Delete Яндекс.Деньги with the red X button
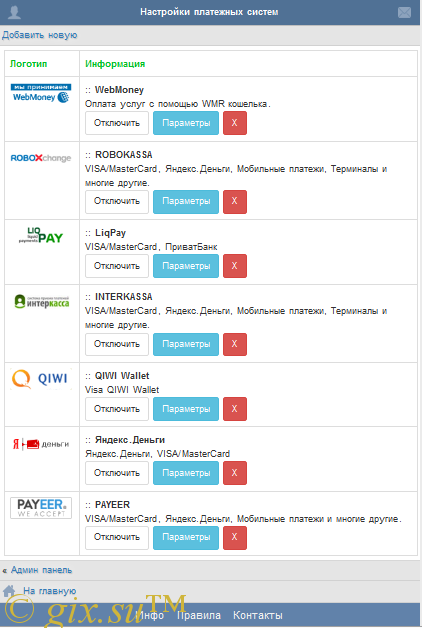 235,473
